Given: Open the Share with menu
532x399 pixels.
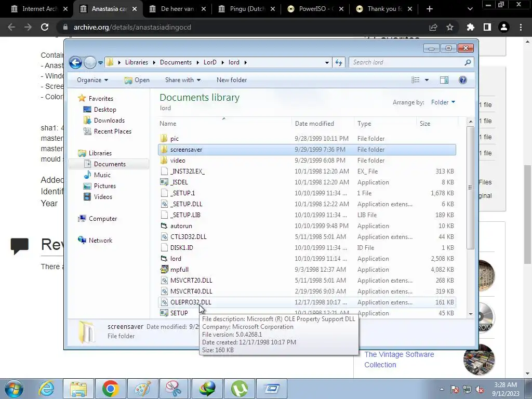Looking at the screenshot, I should click(x=183, y=80).
